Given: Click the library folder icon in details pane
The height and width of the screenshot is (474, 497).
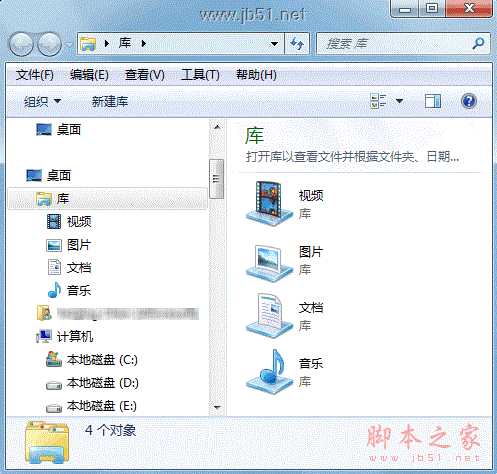Looking at the screenshot, I should (x=47, y=443).
